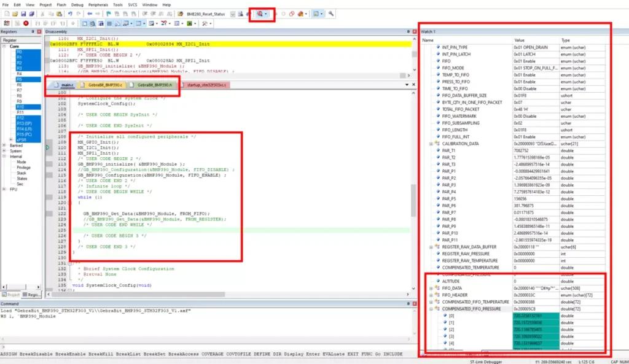Save the current file with Save icon
629x364 pixels.
(x=24, y=14)
